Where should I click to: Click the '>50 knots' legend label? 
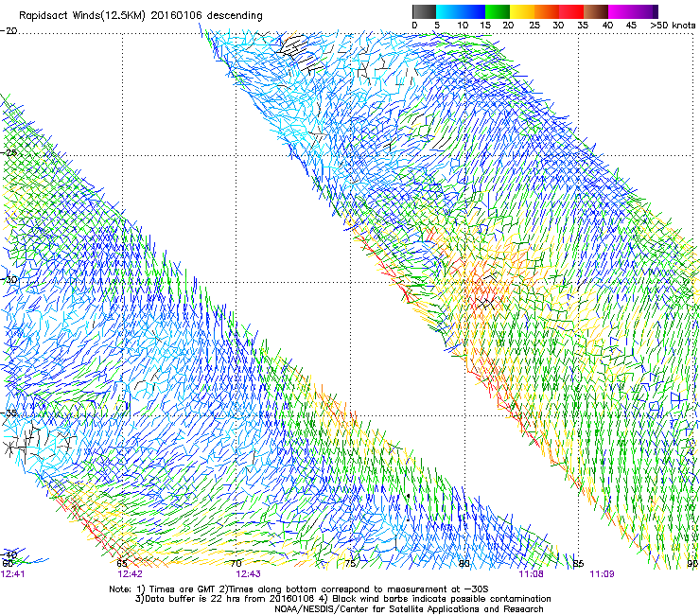tap(673, 26)
